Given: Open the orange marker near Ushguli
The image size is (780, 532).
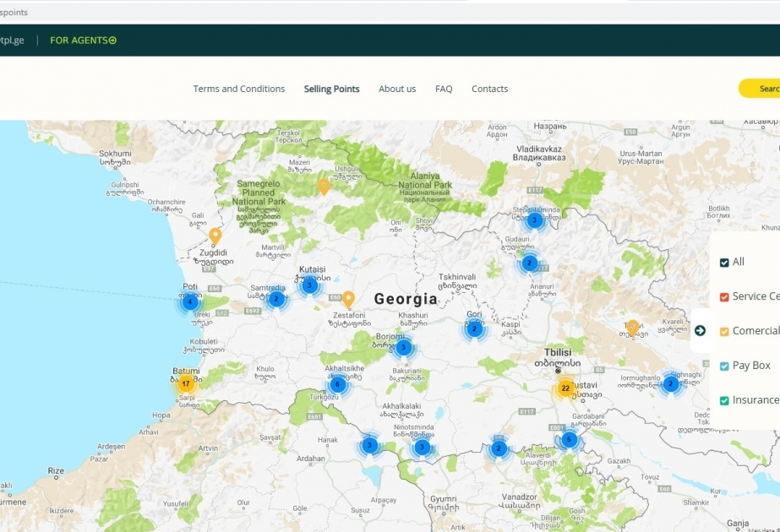Looking at the screenshot, I should (324, 187).
